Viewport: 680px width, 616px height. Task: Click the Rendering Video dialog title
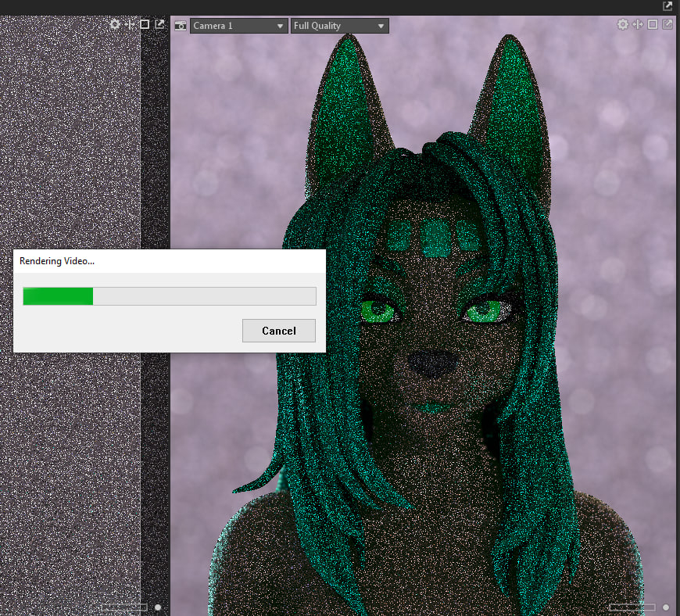57,261
